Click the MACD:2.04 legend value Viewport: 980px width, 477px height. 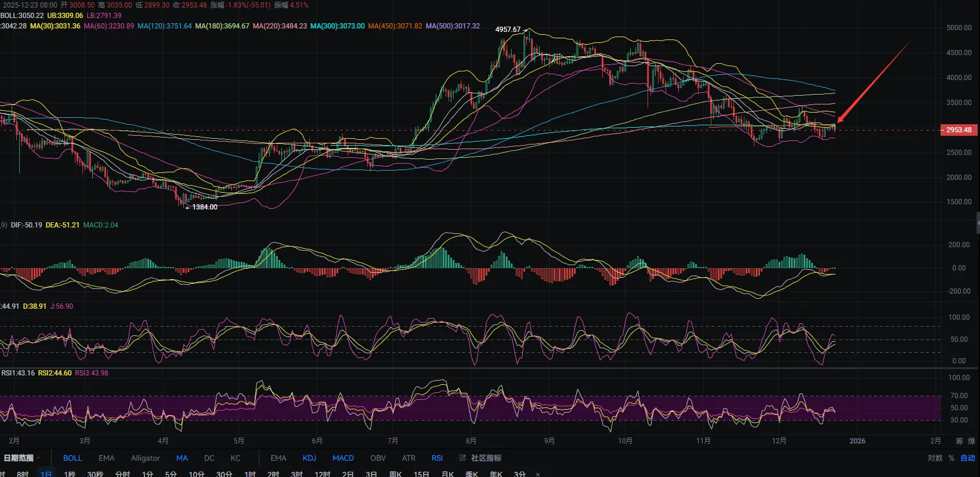click(101, 225)
